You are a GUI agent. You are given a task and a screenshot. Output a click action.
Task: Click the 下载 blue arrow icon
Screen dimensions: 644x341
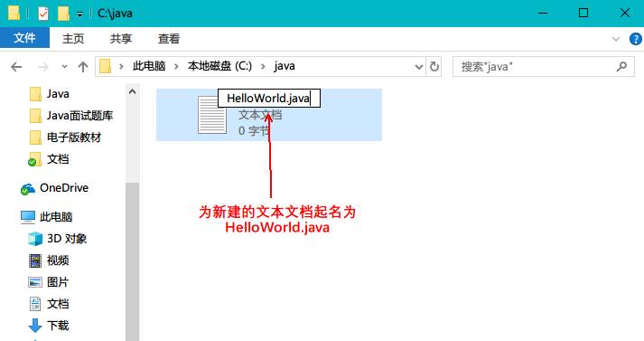click(35, 326)
